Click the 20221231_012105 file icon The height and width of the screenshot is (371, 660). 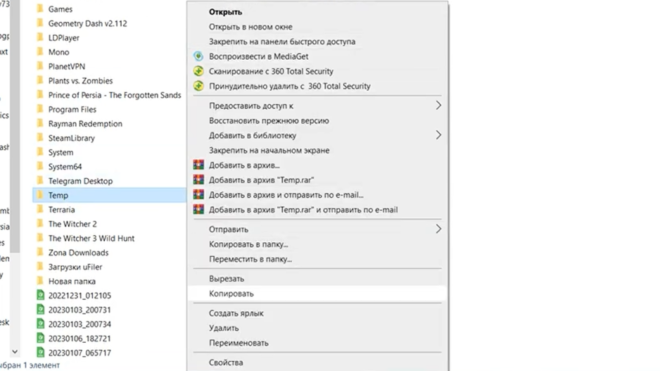click(x=40, y=295)
